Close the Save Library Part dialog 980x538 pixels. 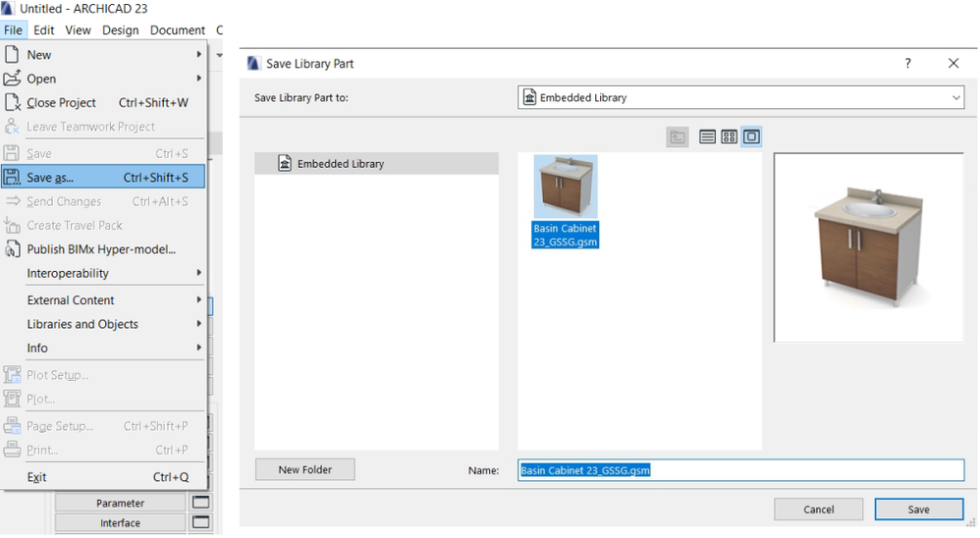[x=953, y=64]
